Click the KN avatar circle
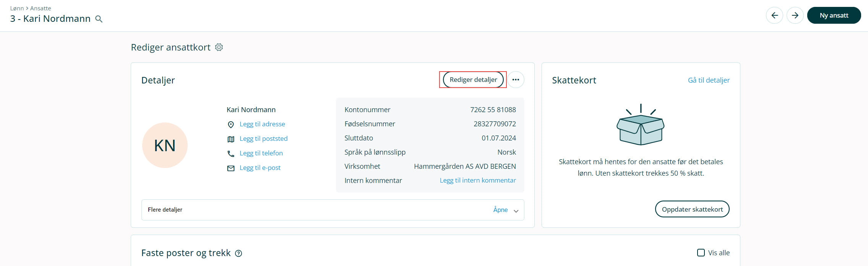The height and width of the screenshot is (266, 868). (x=165, y=145)
